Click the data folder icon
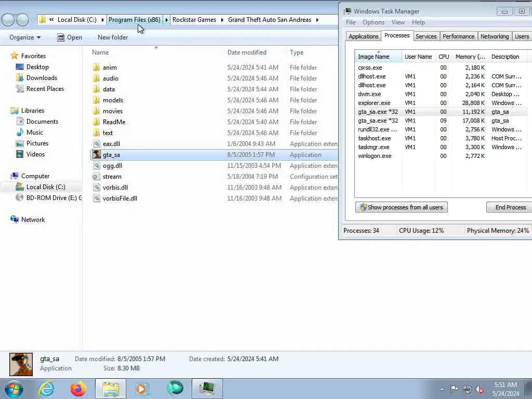Image resolution: width=532 pixels, height=399 pixels. click(97, 89)
